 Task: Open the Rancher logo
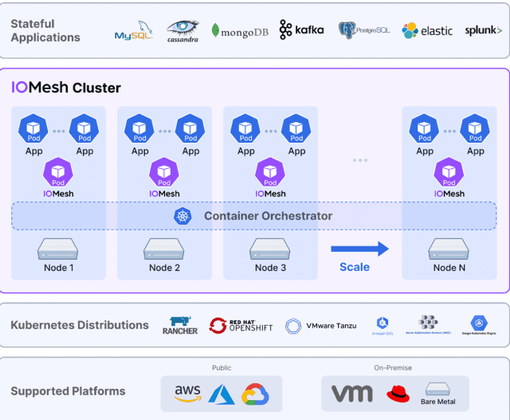(180, 325)
